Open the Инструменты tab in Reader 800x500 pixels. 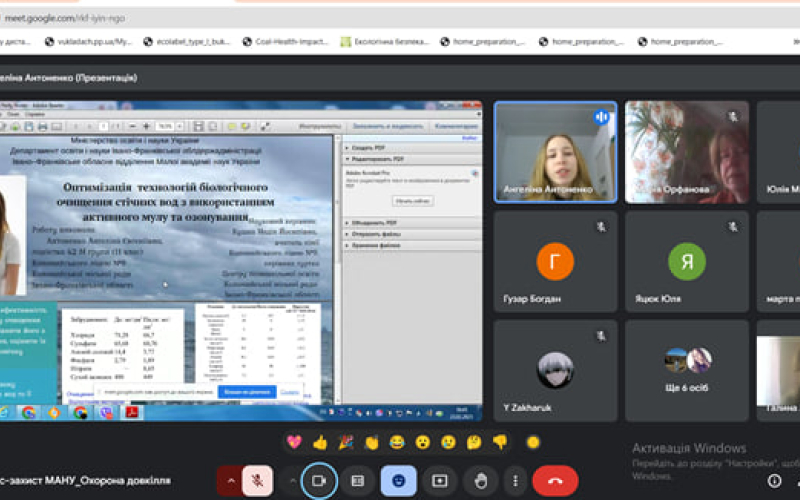pyautogui.click(x=320, y=126)
